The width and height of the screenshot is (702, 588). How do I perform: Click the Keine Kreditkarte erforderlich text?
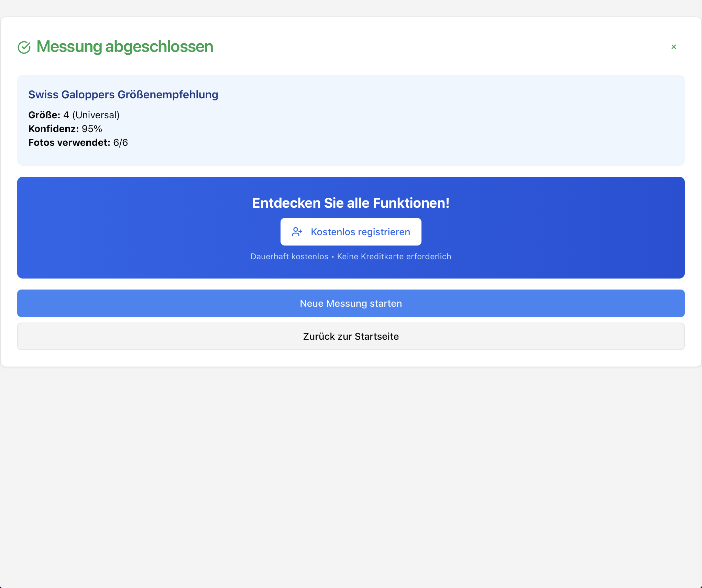coord(394,257)
